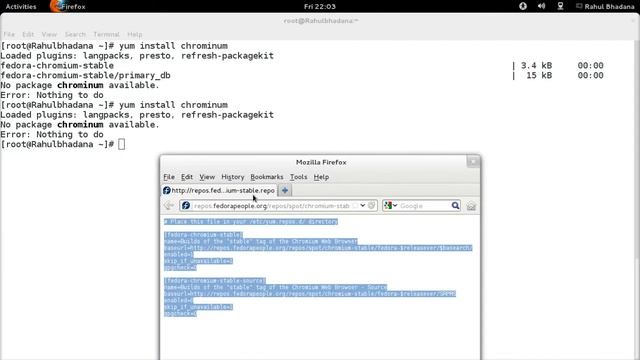
Task: Open the terminal Help menu
Action: pos(135,34)
